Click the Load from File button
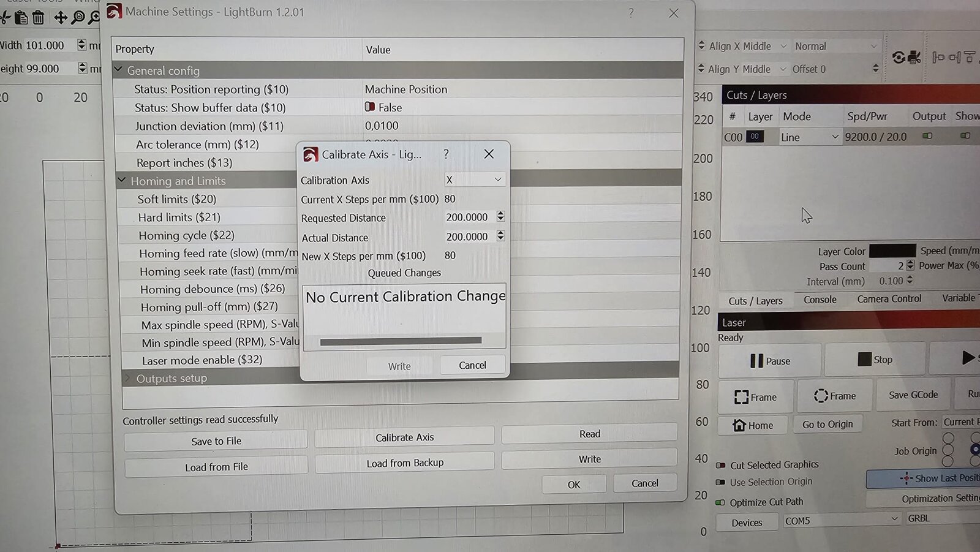The width and height of the screenshot is (980, 552). coord(216,467)
